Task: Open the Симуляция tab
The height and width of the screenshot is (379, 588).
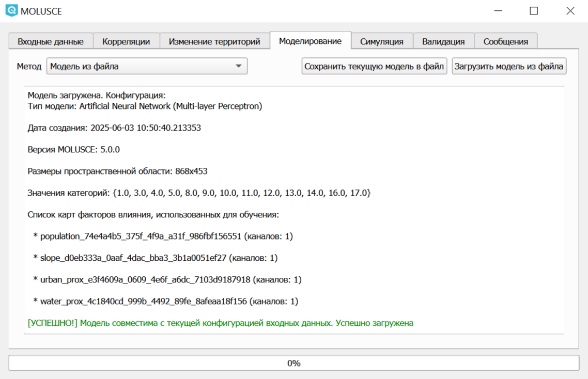Action: coord(382,41)
